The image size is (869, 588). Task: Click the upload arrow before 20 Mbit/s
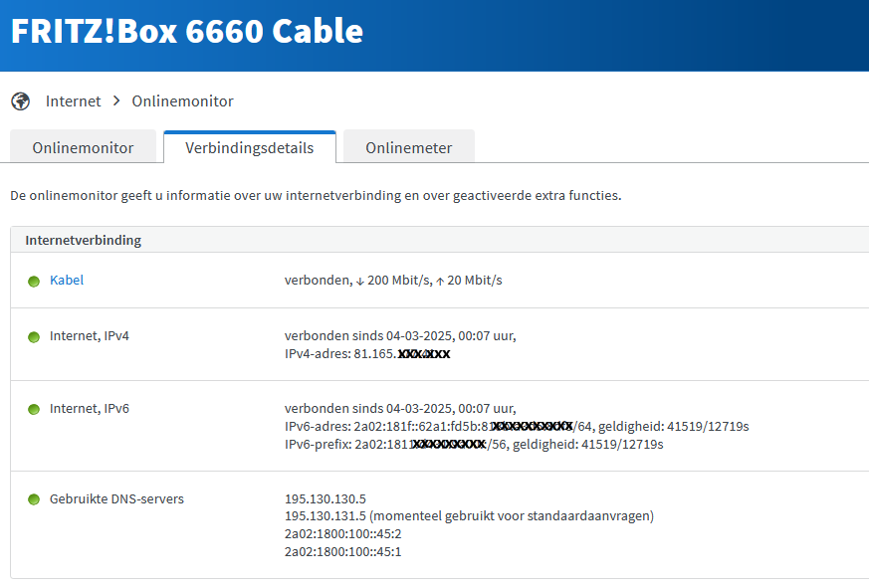pyautogui.click(x=440, y=282)
